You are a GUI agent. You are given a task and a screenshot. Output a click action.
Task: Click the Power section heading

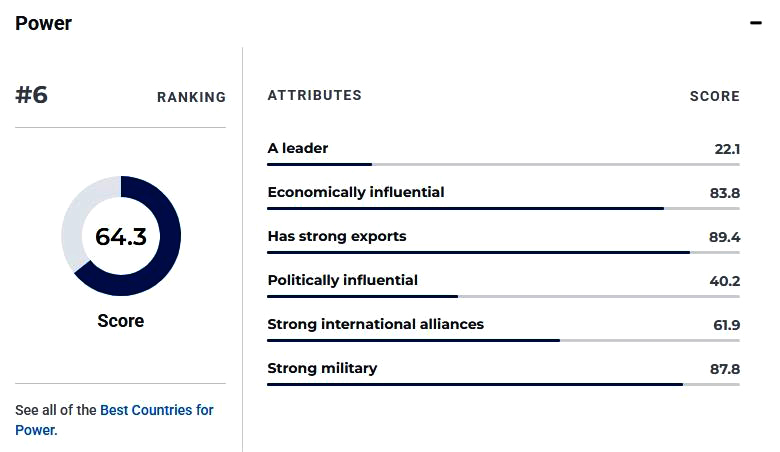[44, 23]
